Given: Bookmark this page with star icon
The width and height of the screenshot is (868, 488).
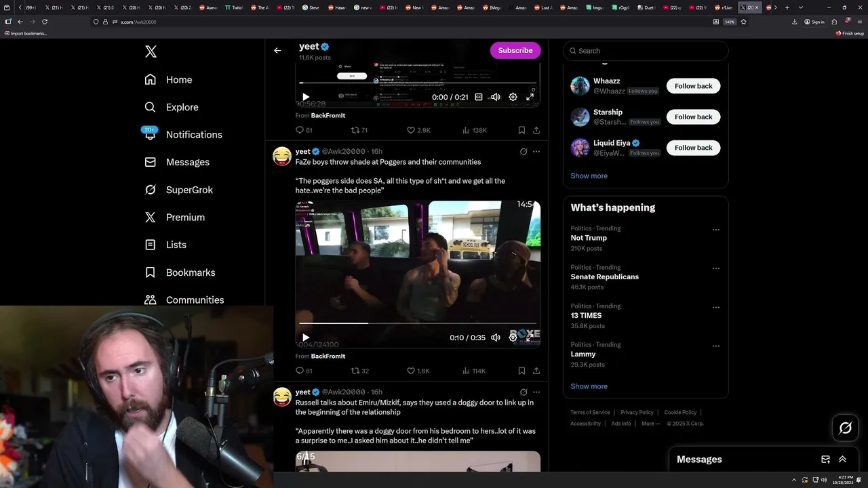Looking at the screenshot, I should tap(743, 22).
